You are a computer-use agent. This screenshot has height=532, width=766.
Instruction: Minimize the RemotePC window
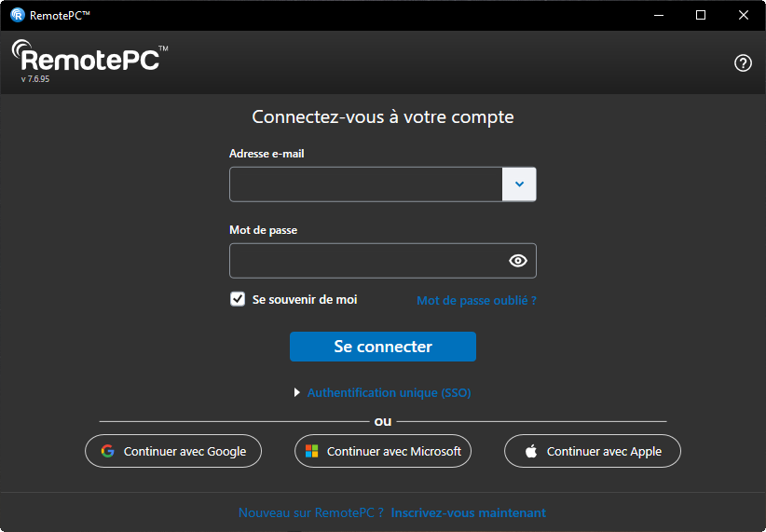[659, 15]
